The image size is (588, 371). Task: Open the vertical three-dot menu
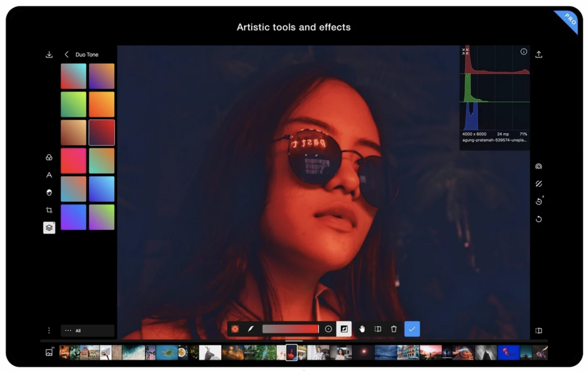click(49, 330)
